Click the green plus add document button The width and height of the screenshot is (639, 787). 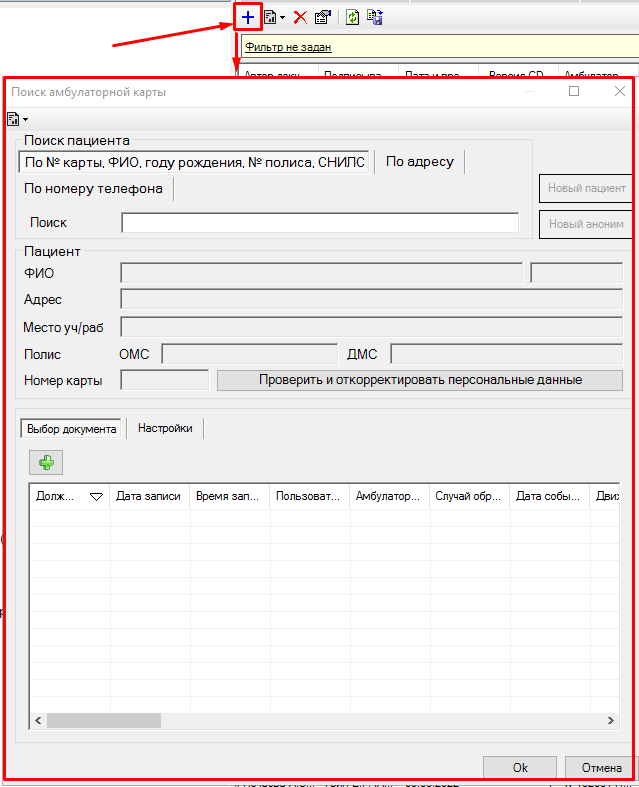[x=46, y=461]
